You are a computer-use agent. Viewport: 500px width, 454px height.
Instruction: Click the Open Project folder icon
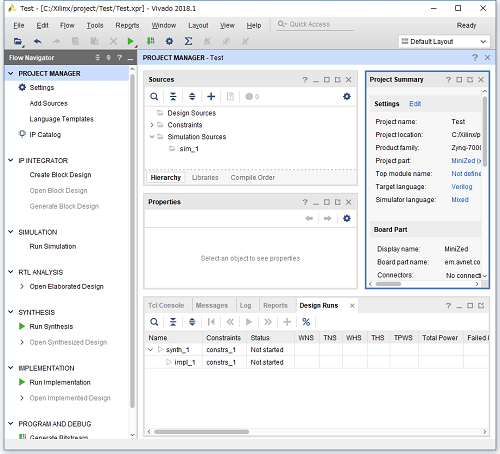pos(18,41)
